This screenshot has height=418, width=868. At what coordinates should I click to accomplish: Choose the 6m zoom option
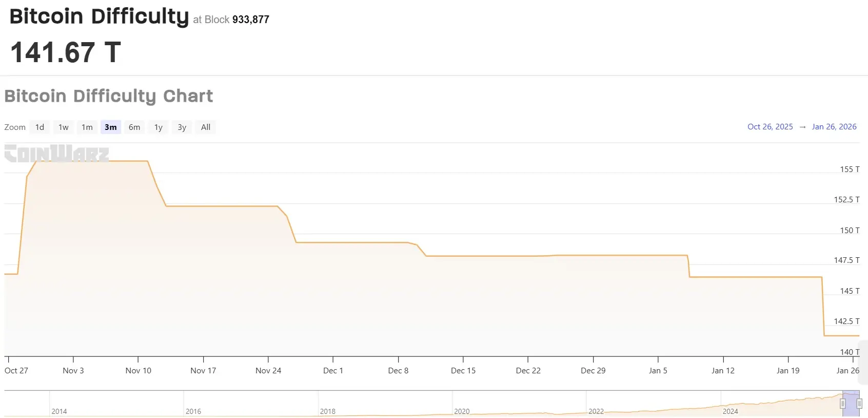coord(134,127)
